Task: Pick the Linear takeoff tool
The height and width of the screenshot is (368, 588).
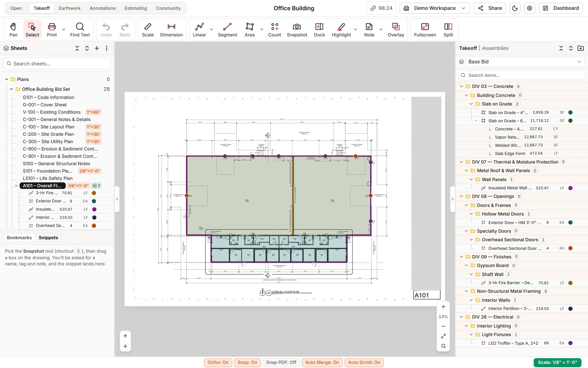Action: coord(199,30)
